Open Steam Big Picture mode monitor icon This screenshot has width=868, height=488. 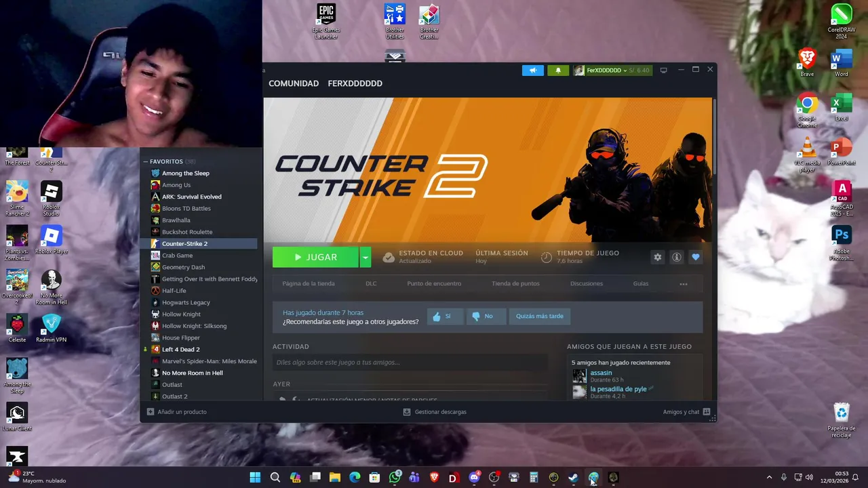[x=663, y=70]
